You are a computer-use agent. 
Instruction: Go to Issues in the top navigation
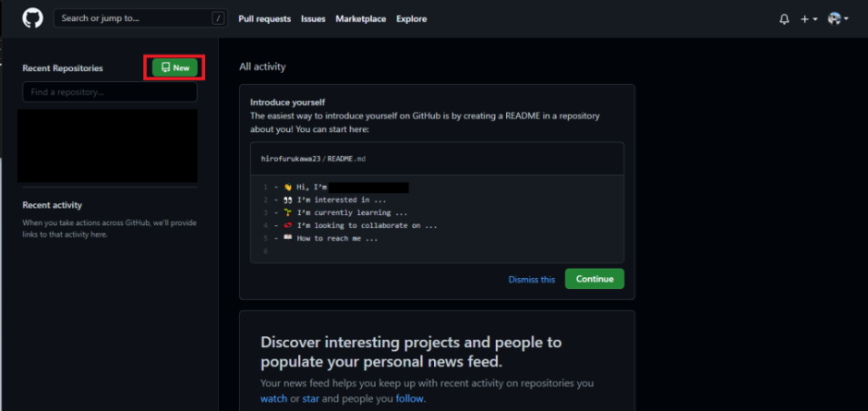click(313, 18)
